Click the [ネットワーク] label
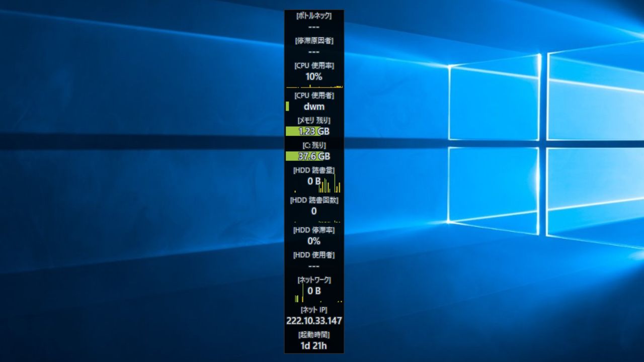The height and width of the screenshot is (362, 644). 314,279
